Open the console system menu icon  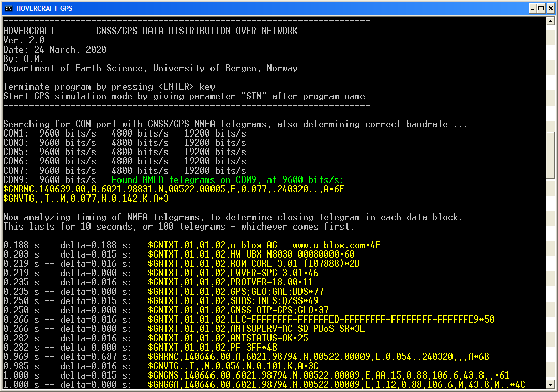click(7, 8)
